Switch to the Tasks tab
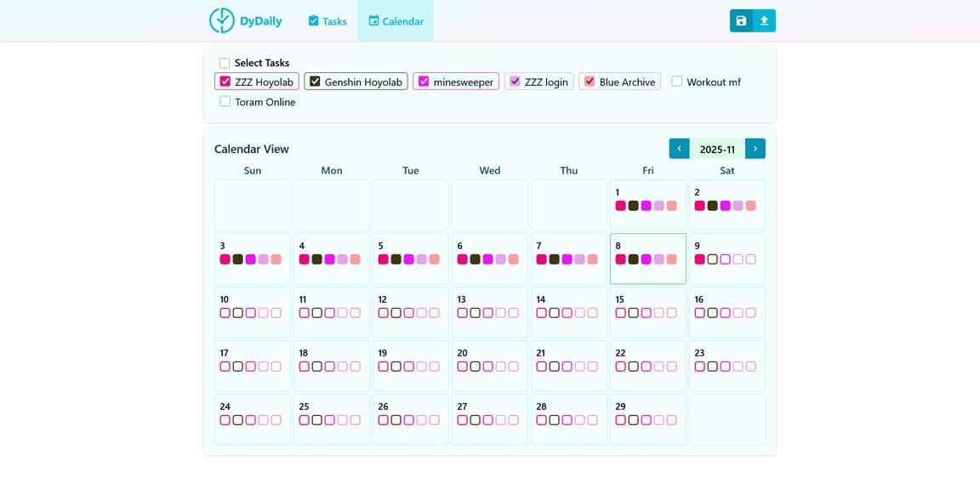Image resolution: width=980 pixels, height=495 pixels. [328, 21]
